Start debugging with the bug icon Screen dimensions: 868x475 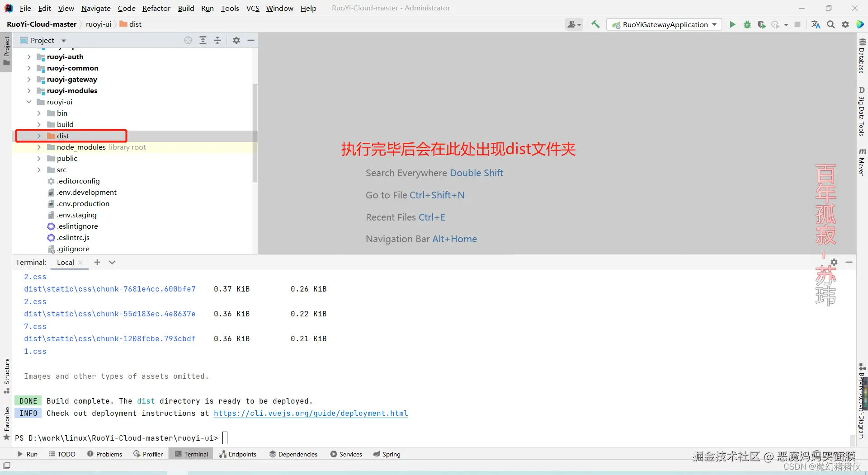click(x=747, y=24)
